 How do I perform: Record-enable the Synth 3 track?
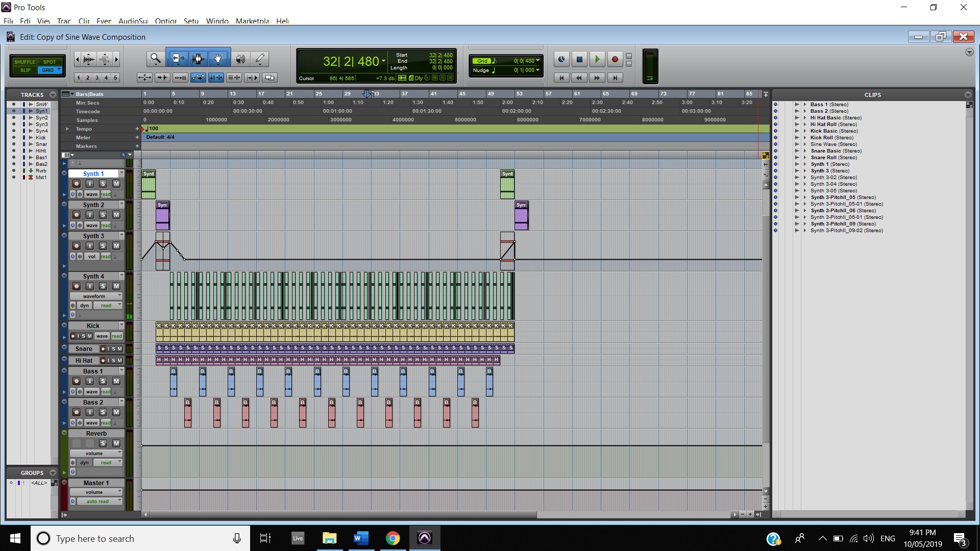77,246
